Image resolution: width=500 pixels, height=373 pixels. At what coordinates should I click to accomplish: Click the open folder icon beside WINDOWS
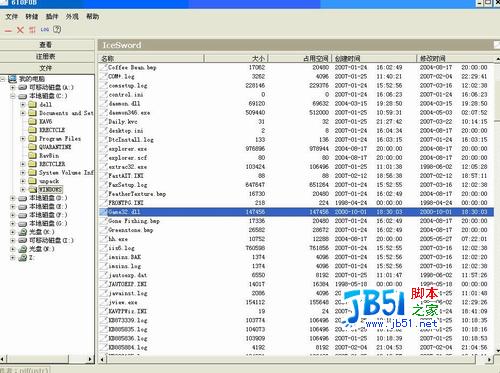(32, 189)
